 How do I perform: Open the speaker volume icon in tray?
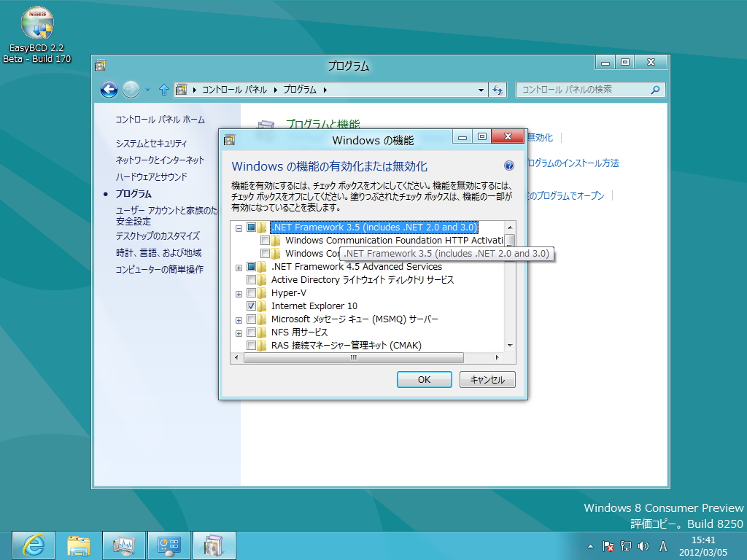pyautogui.click(x=642, y=545)
